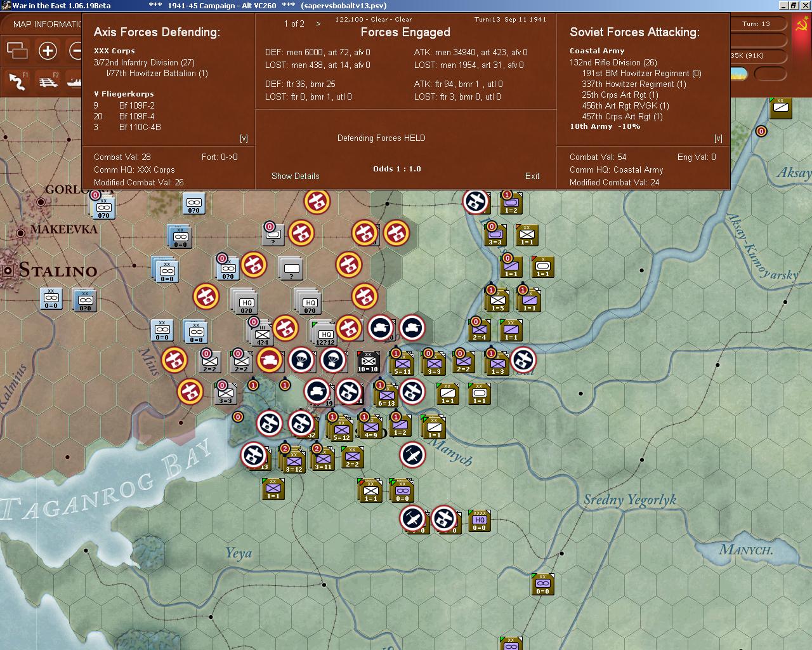Viewport: 812px width, 650px height.
Task: Click the XXX Corps header
Action: click(114, 51)
